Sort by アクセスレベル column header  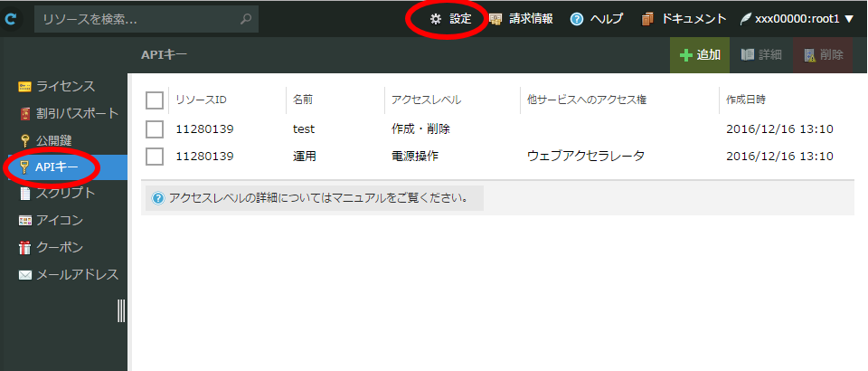[426, 100]
